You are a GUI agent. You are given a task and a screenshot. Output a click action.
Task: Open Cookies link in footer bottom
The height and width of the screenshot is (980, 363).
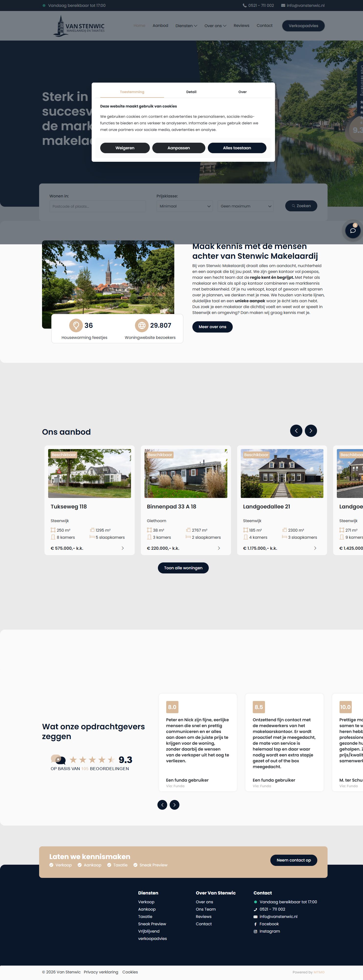(x=130, y=972)
